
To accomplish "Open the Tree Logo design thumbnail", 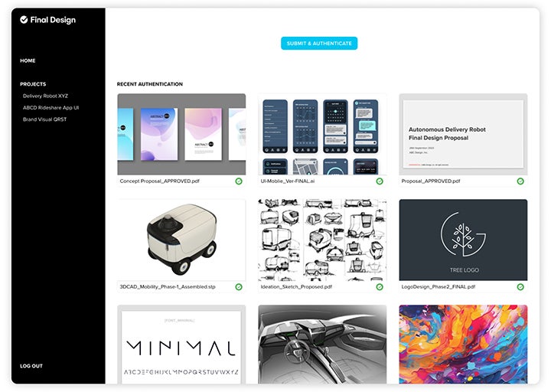I will click(x=463, y=240).
